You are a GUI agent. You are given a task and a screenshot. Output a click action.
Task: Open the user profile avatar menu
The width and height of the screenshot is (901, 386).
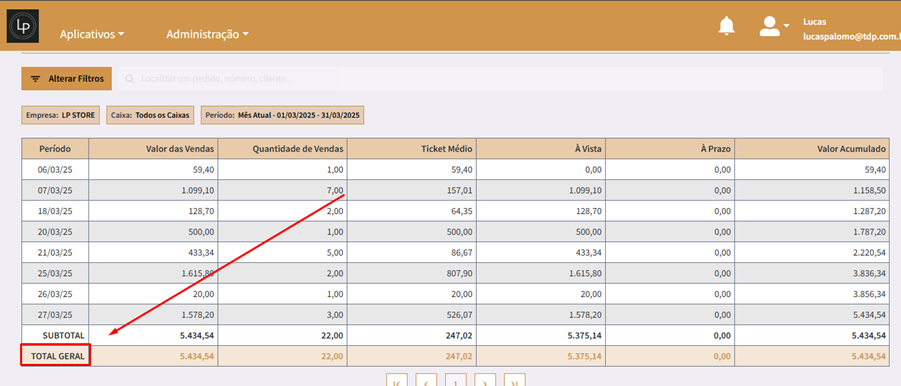click(x=769, y=26)
